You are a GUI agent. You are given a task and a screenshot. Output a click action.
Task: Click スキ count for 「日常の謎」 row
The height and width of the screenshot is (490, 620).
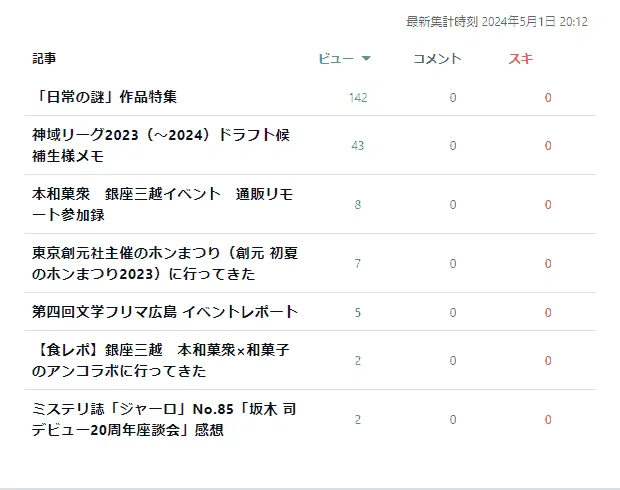[548, 97]
